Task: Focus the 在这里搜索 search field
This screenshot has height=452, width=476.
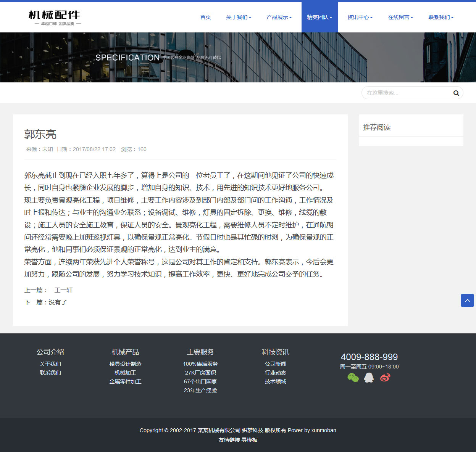Action: [407, 93]
